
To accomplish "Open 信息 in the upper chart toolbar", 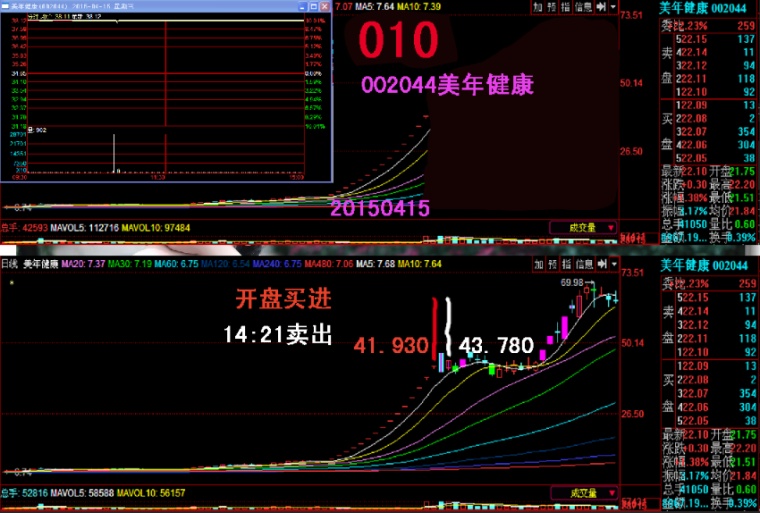I will click(x=583, y=6).
